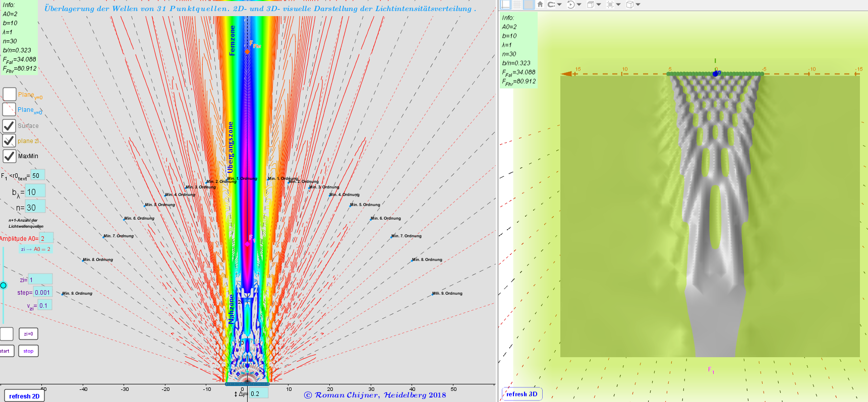Click the n= input field

35,207
